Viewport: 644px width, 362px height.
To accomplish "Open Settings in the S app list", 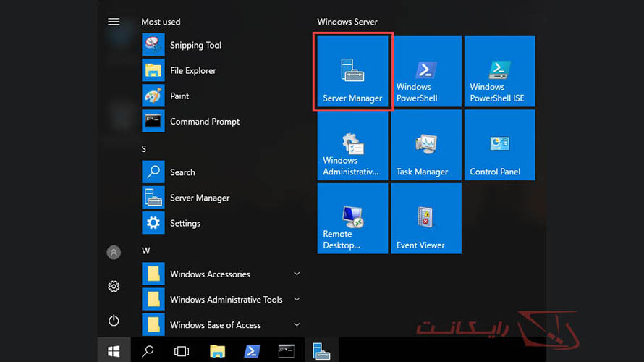I will [x=222, y=223].
